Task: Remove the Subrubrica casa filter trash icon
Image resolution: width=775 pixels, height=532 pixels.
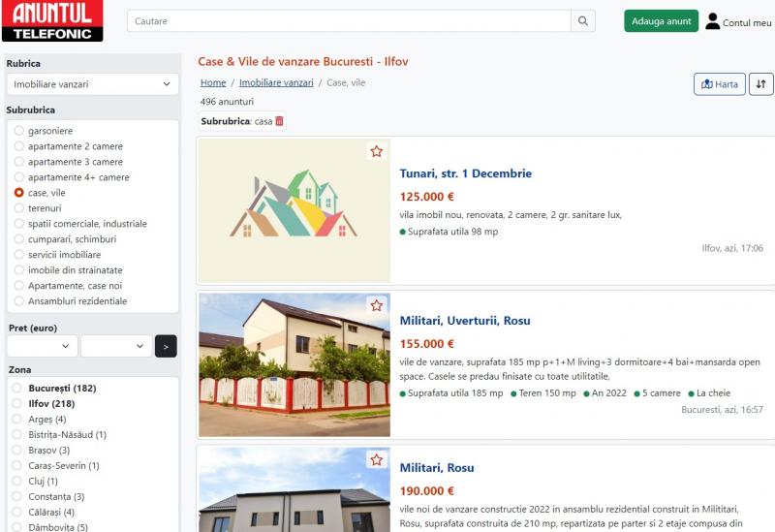Action: pyautogui.click(x=279, y=120)
